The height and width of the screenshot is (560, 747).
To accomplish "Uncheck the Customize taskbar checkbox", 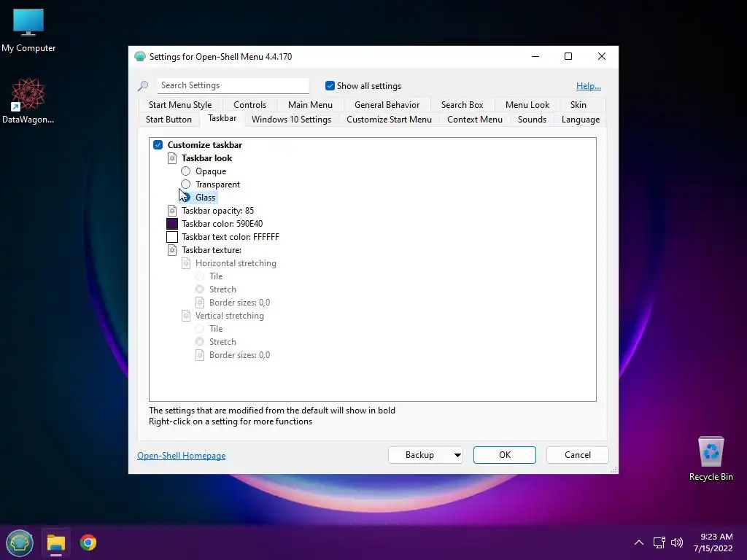I will pyautogui.click(x=158, y=145).
